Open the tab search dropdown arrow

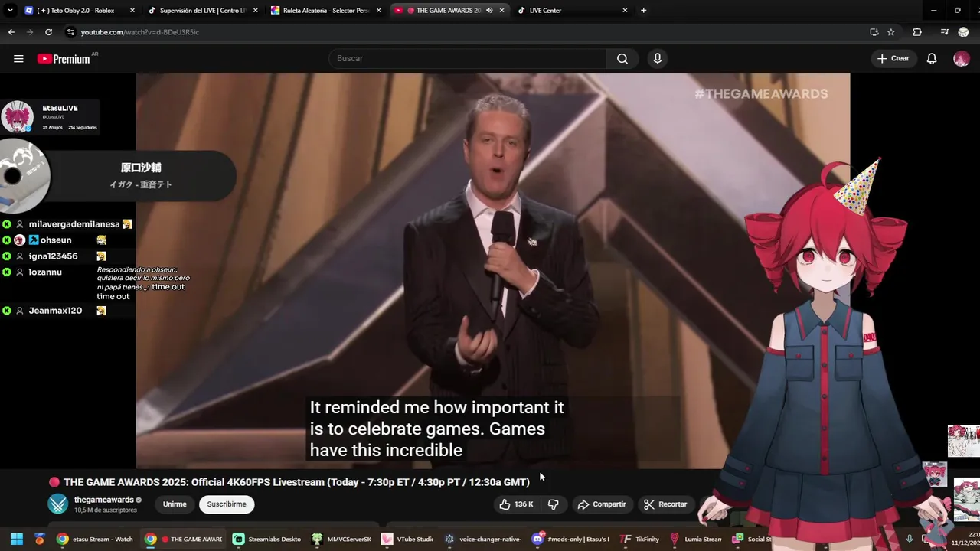click(10, 11)
